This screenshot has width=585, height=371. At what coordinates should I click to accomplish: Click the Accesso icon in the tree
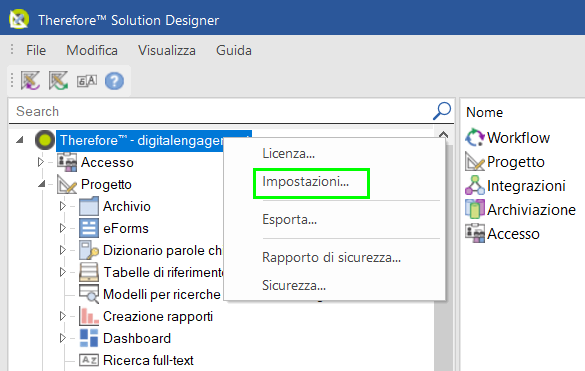point(67,162)
